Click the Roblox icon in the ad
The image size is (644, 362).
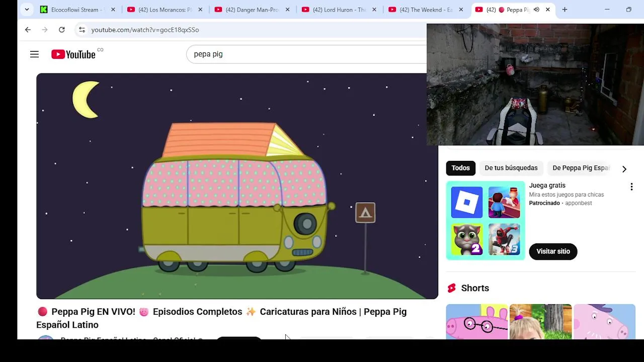[466, 203]
